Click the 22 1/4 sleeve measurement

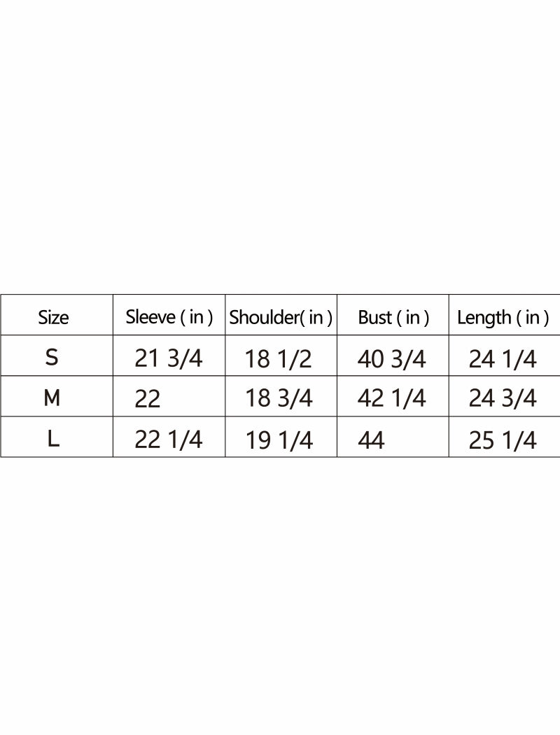pos(168,440)
